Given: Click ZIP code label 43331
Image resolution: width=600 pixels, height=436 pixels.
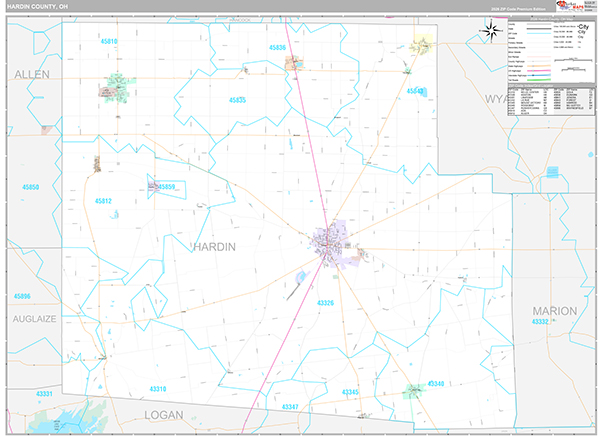Looking at the screenshot, I should pos(44,394).
